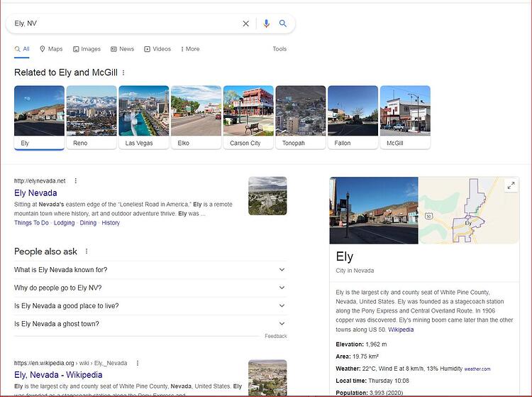Clear the search box with the X icon
This screenshot has width=532, height=397.
point(245,23)
